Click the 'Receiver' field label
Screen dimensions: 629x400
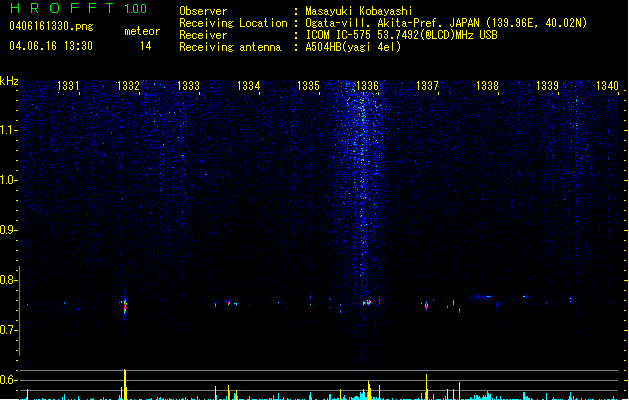(x=203, y=35)
